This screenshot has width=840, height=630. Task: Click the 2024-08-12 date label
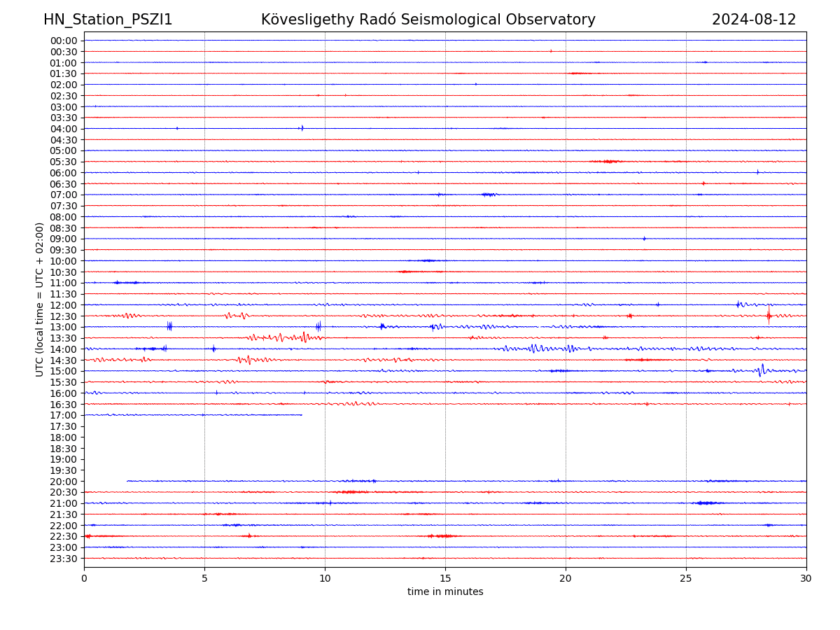753,20
